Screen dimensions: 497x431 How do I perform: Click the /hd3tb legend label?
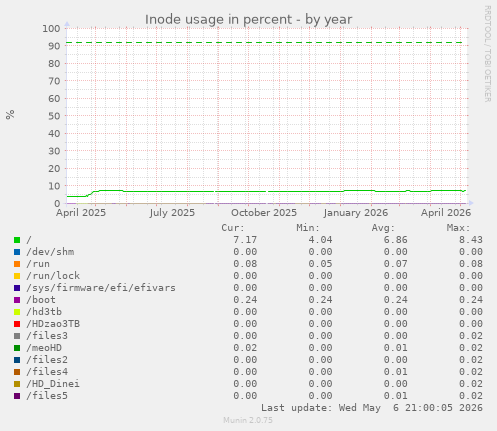click(44, 312)
